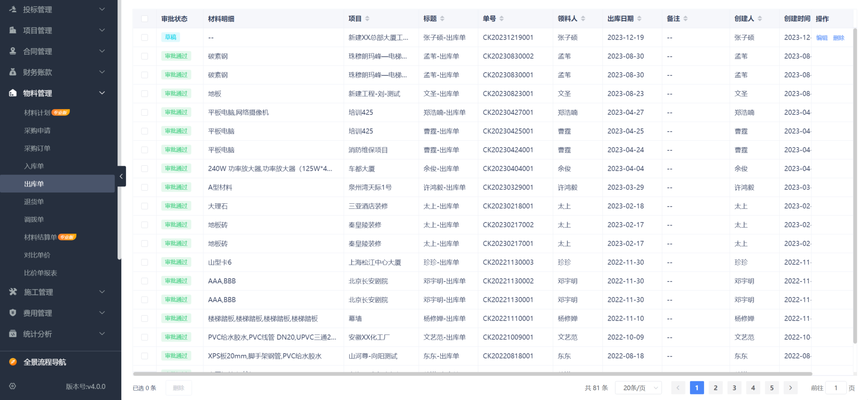868x400 pixels.
Task: Check the row CK20230823001 checkbox
Action: (x=145, y=94)
